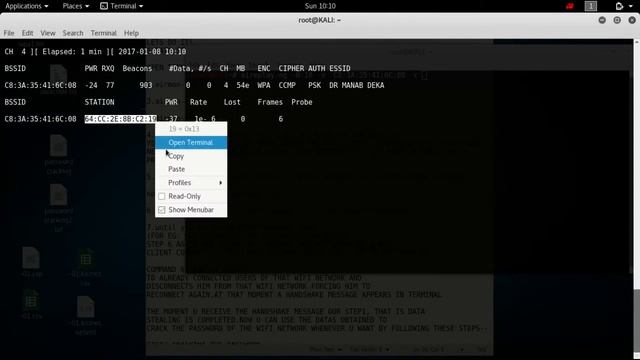Click the MB value 54e
The width and height of the screenshot is (640, 360).
[x=242, y=85]
